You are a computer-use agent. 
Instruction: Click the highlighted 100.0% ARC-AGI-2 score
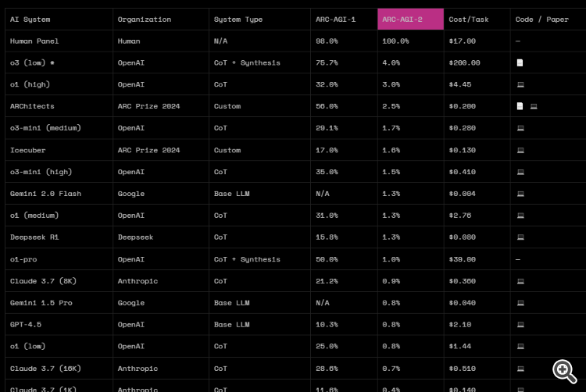tap(396, 41)
